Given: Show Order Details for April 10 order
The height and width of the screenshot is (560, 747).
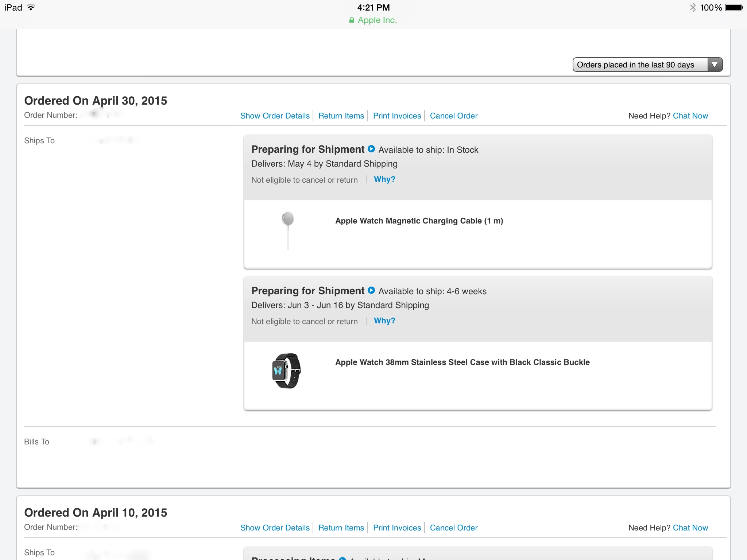Looking at the screenshot, I should pyautogui.click(x=275, y=528).
